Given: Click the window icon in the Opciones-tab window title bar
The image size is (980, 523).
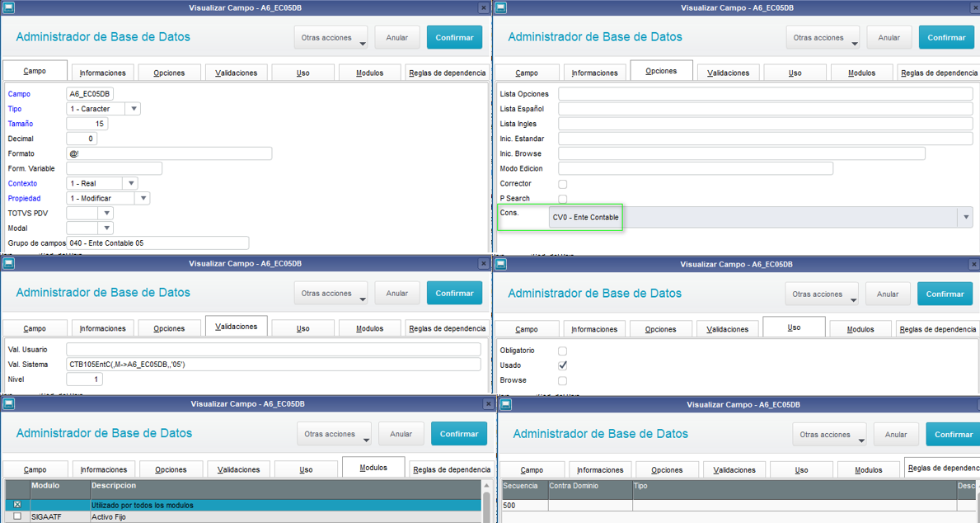Looking at the screenshot, I should pyautogui.click(x=500, y=7).
